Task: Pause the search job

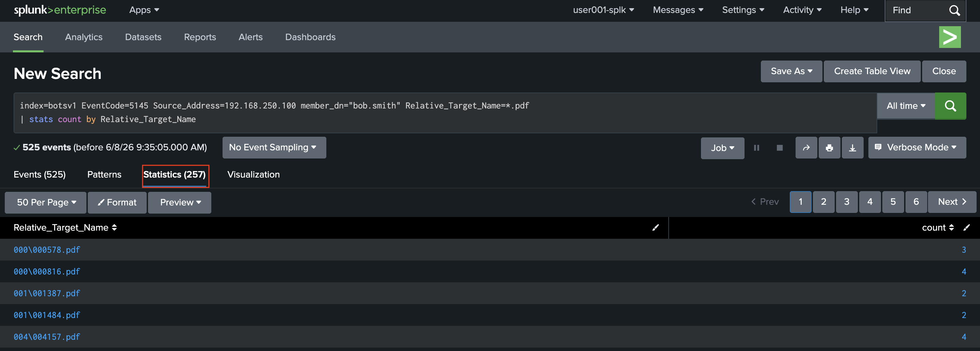Action: [756, 148]
